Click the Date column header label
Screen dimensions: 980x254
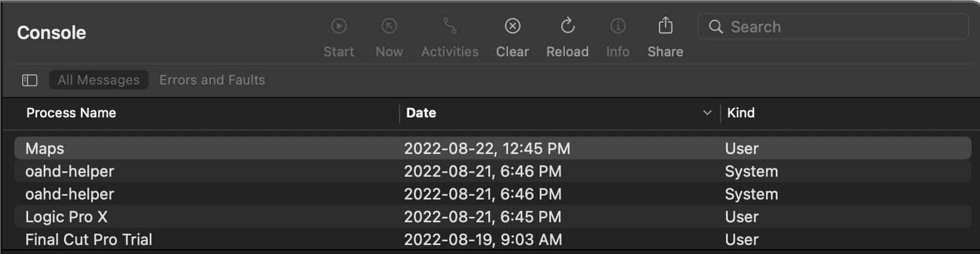coord(421,113)
